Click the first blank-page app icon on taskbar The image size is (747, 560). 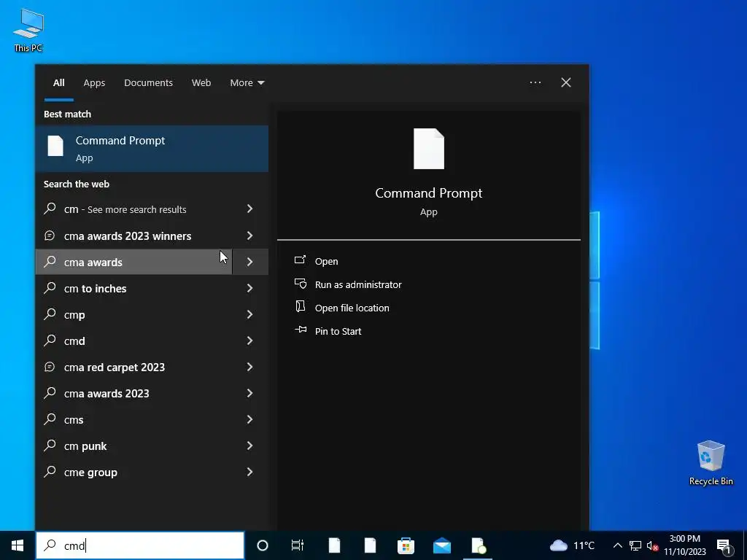pyautogui.click(x=334, y=545)
